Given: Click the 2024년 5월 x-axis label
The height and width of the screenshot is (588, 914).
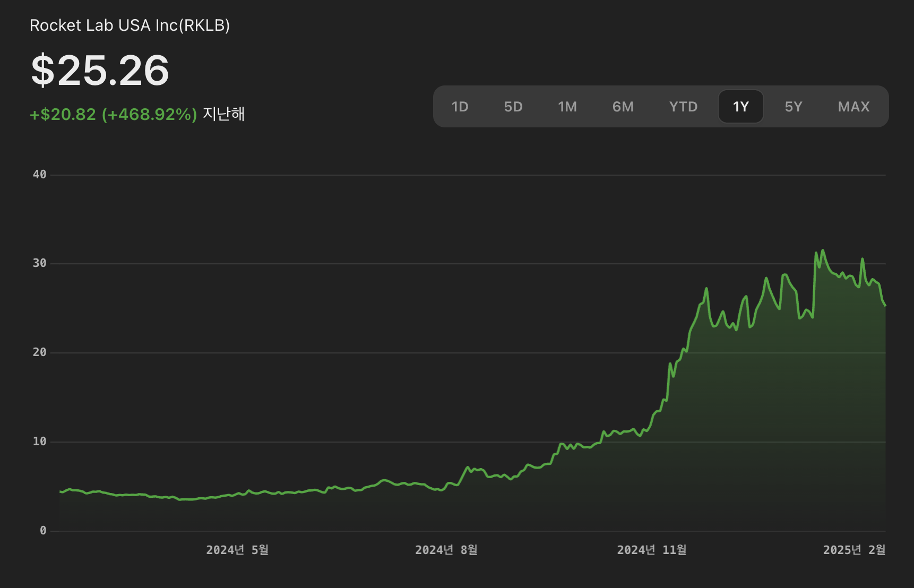Looking at the screenshot, I should [x=237, y=550].
